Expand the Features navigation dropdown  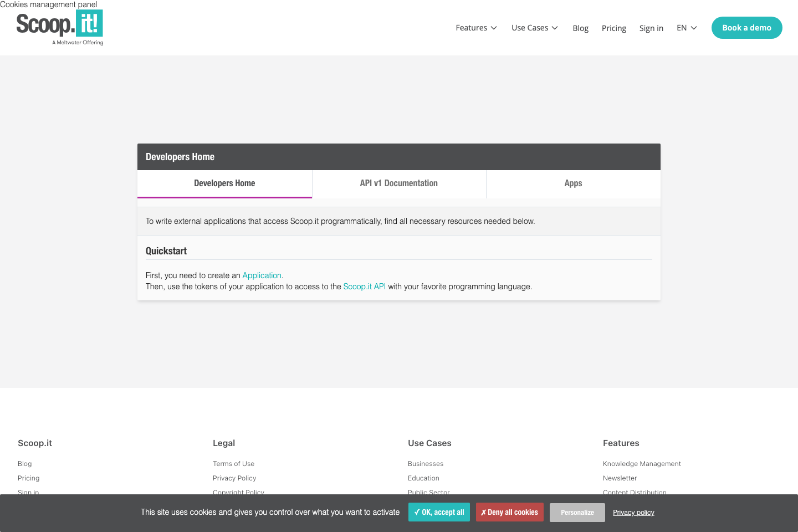tap(475, 28)
